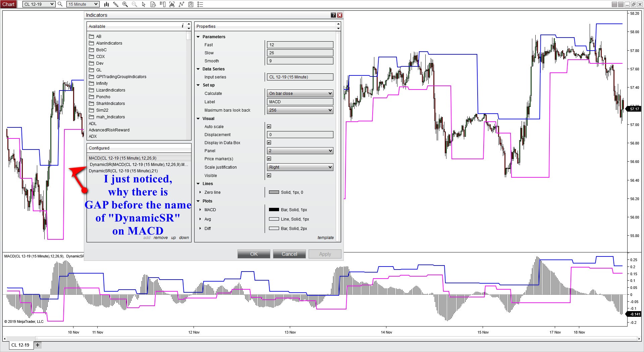This screenshot has height=352, width=644.
Task: Open the MACD plot color swatch
Action: (274, 210)
